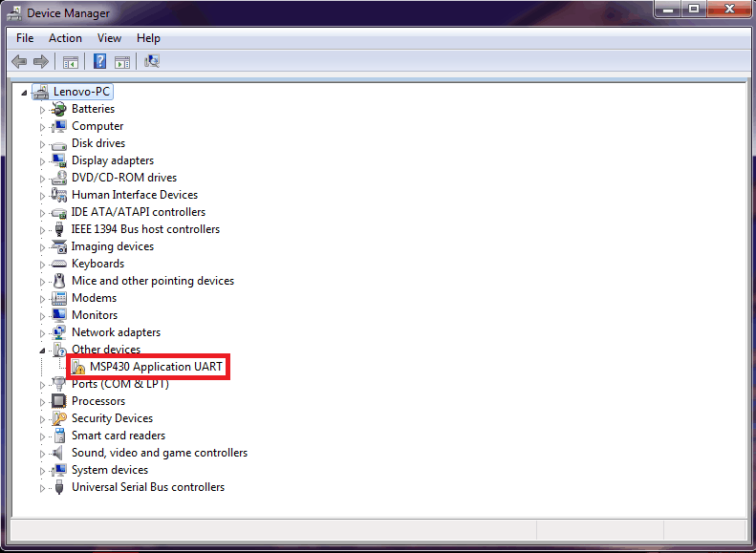Collapse the Other devices node
Screen dimensions: 756x553
(42, 350)
